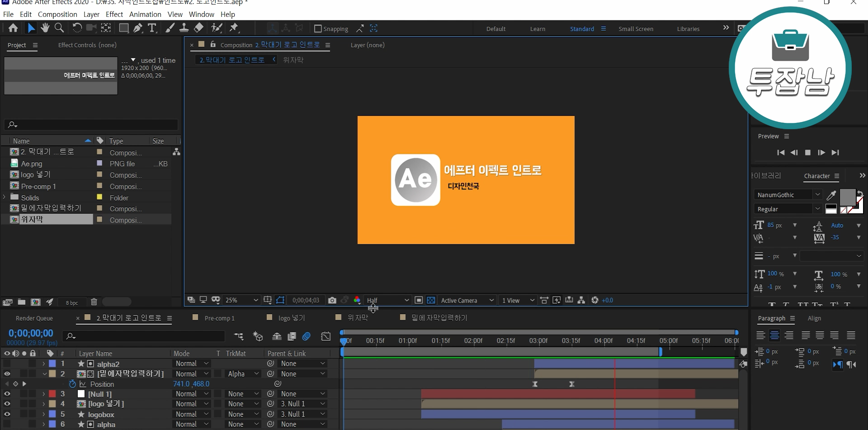Viewport: 868px width, 430px height.
Task: Switch to the Libraries workspace
Action: (688, 29)
